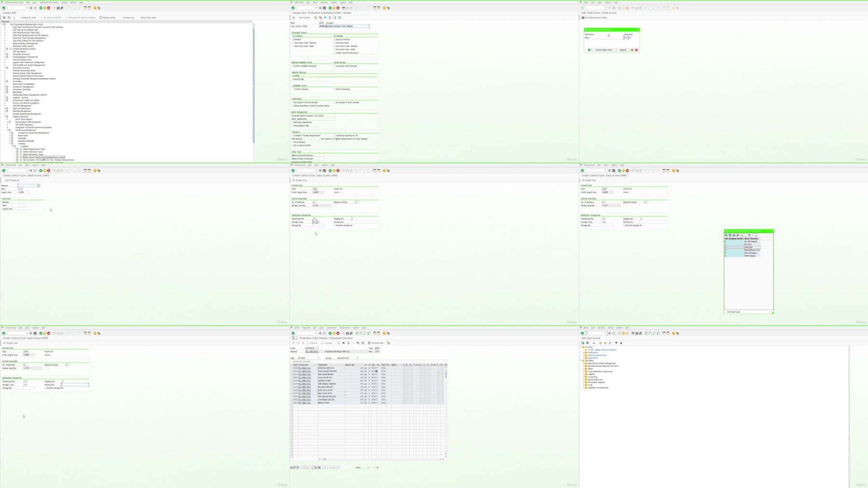Click the Previous Entry icon in Production Scheduling Profile toolbar
Screen dimensions: 868x488
click(330, 17)
